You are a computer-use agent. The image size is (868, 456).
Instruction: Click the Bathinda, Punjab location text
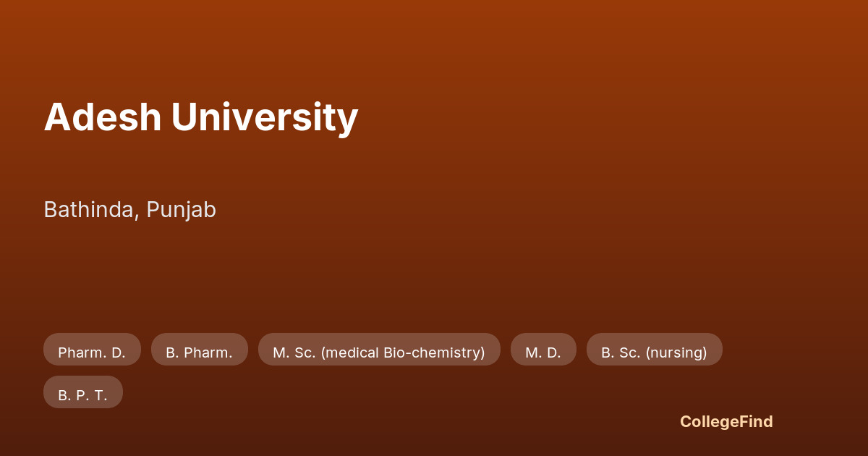(130, 210)
